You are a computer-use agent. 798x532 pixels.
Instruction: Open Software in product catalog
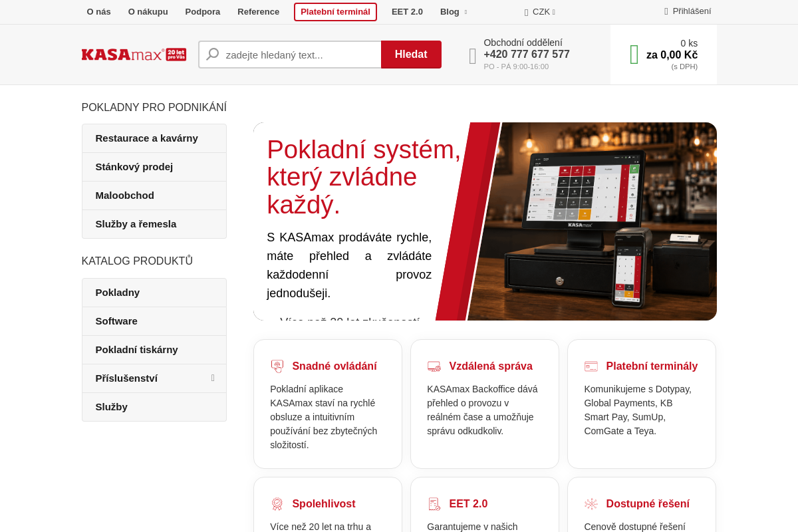point(154,321)
